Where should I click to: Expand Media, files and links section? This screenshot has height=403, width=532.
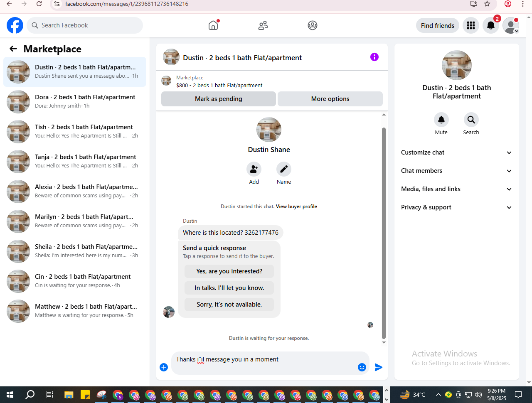(x=457, y=189)
